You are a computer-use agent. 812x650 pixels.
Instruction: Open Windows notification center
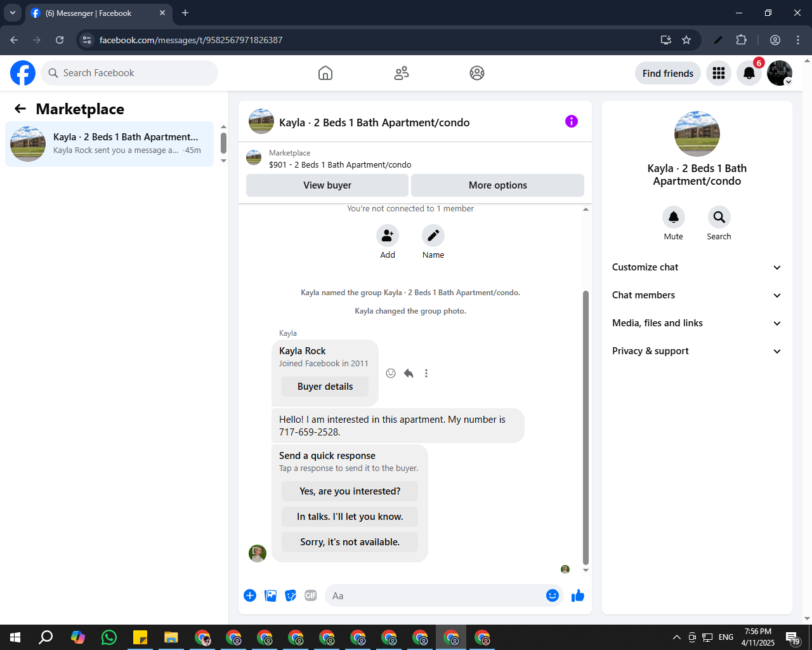coord(793,638)
